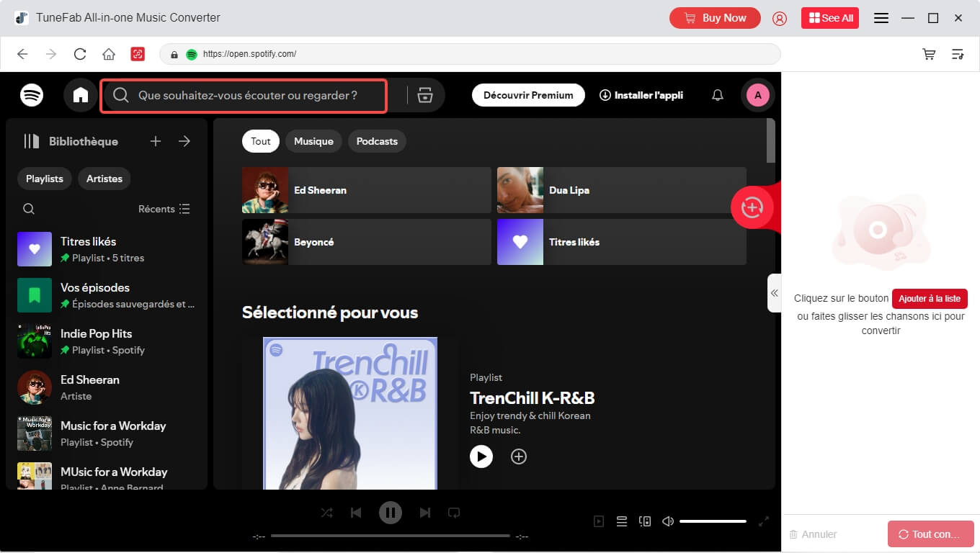
Task: Expand the library with the arrow icon
Action: [184, 141]
